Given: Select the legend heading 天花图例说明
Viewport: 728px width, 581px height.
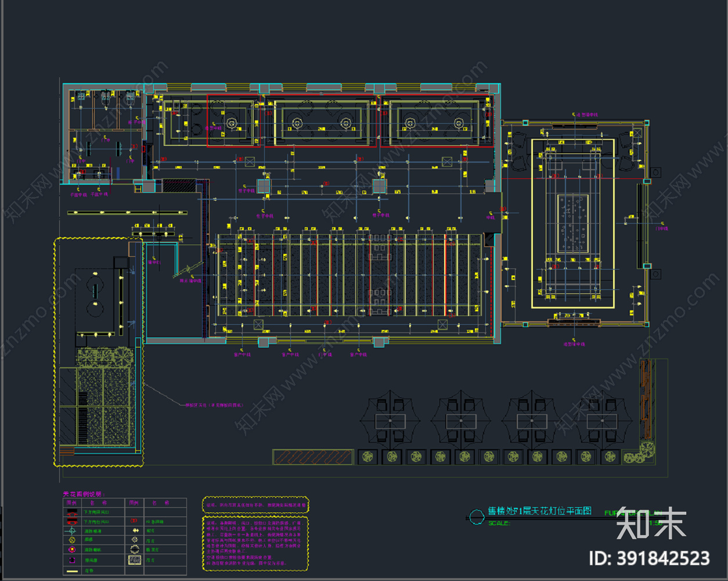Looking at the screenshot, I should click(x=84, y=494).
